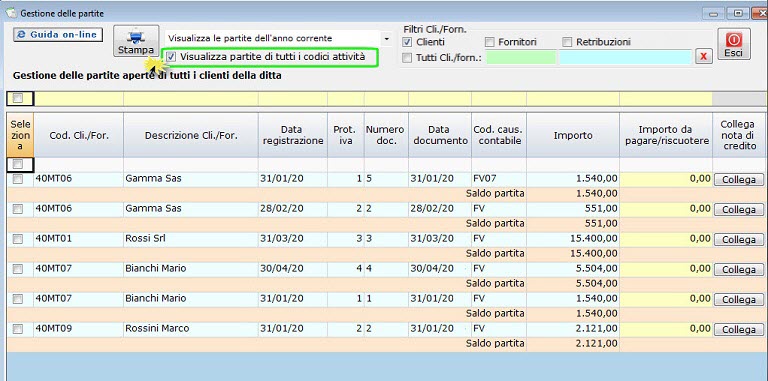The image size is (768, 381).
Task: Click the Stampa print button
Action: pyautogui.click(x=136, y=41)
